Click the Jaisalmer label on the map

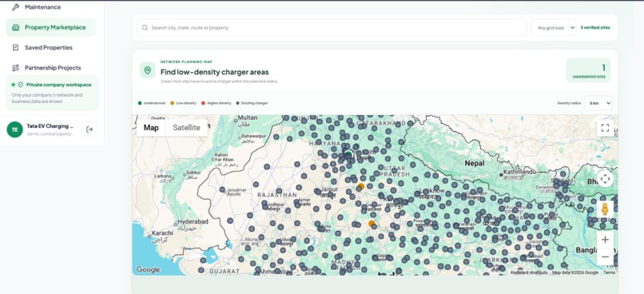pos(237,190)
